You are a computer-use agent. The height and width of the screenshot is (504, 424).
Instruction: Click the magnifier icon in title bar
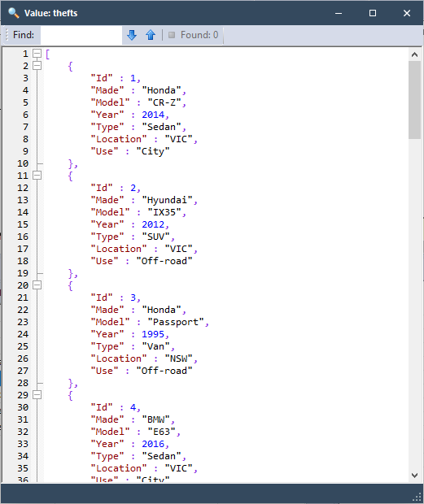[13, 13]
